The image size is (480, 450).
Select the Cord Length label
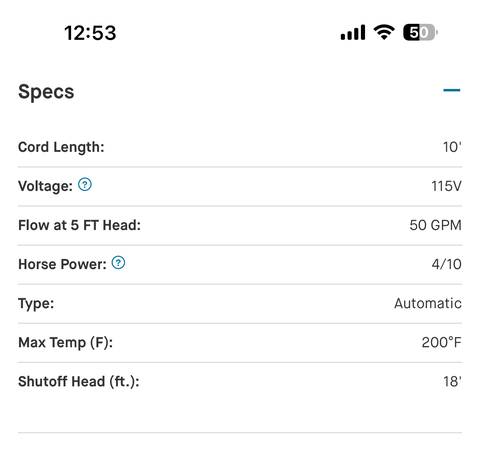(61, 147)
